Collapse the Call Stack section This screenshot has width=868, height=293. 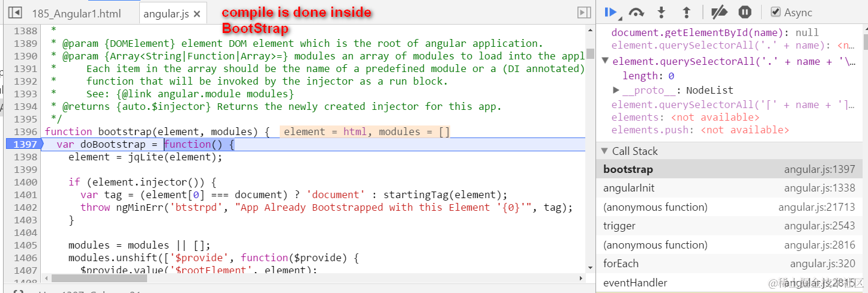(604, 151)
